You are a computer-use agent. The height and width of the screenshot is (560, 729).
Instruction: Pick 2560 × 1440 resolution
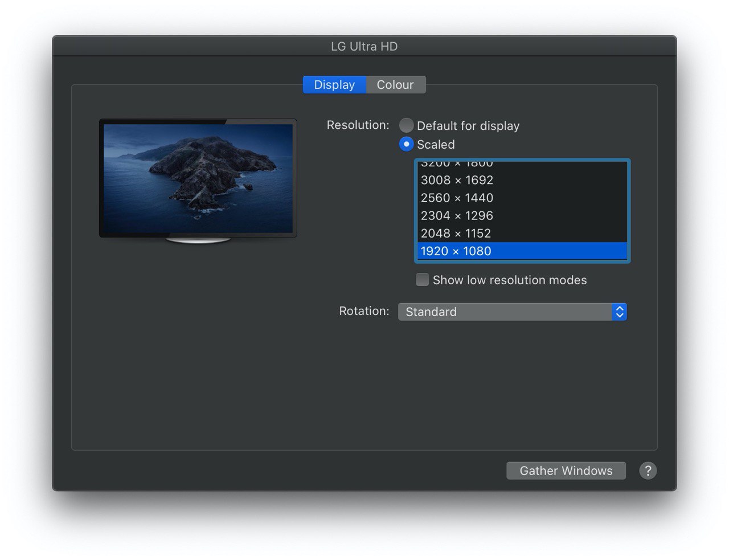tap(522, 198)
